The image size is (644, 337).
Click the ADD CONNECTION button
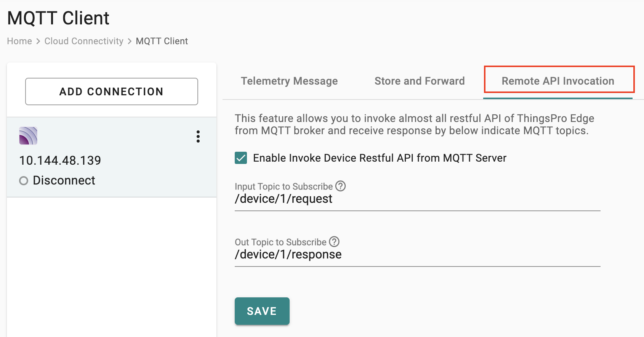tap(112, 91)
